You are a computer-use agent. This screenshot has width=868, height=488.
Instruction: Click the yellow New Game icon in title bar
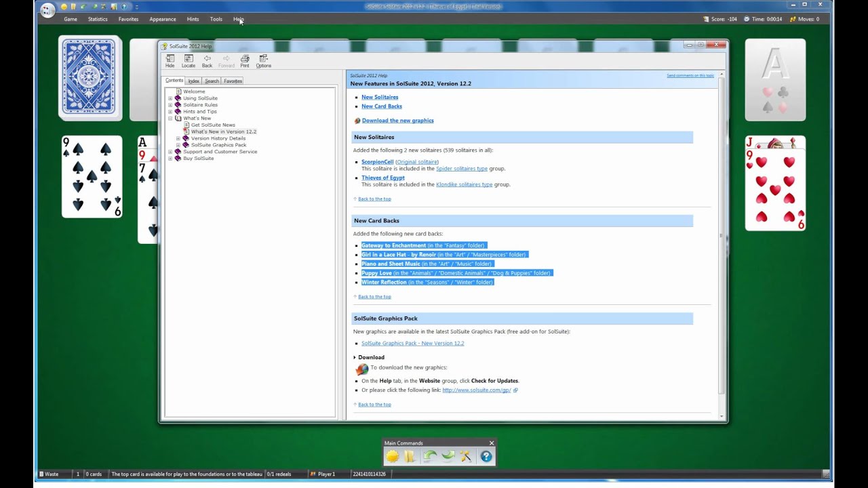64,7
